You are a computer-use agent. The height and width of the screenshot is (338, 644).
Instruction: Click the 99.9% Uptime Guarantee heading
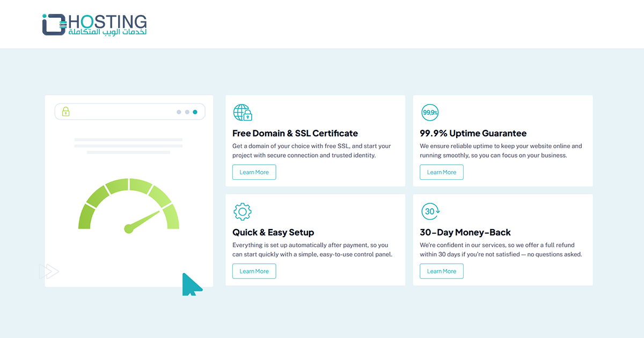(473, 134)
